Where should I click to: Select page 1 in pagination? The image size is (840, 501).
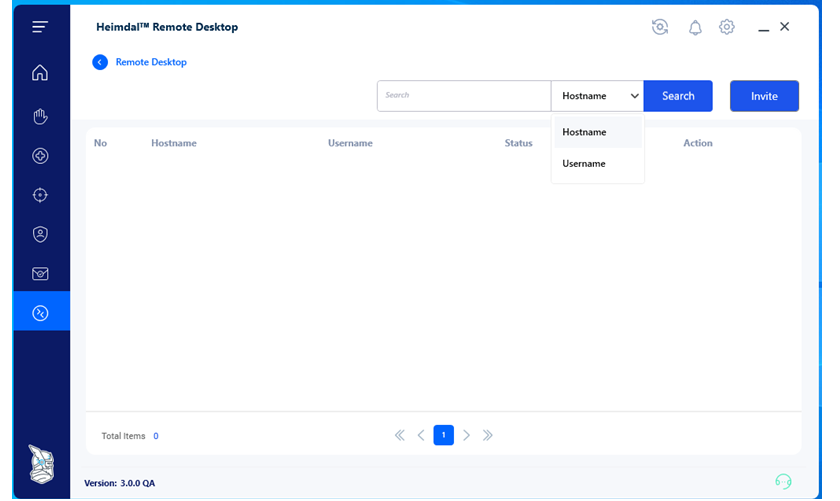click(x=444, y=435)
